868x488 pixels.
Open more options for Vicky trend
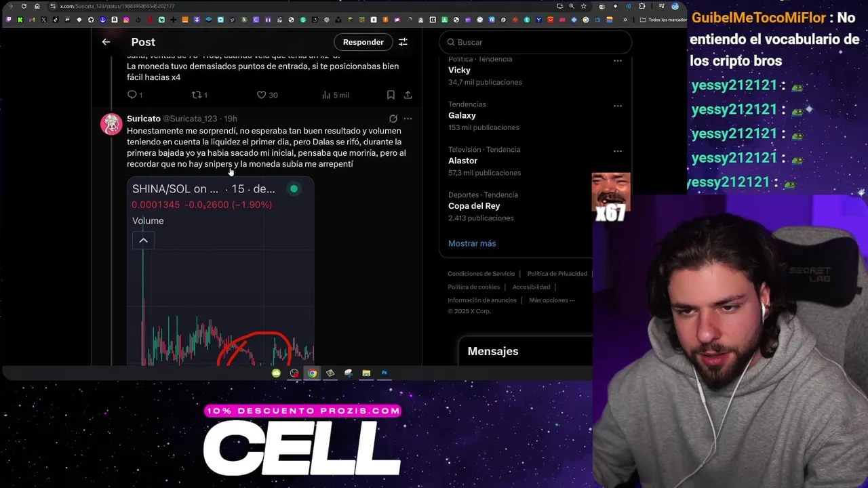[x=618, y=60]
